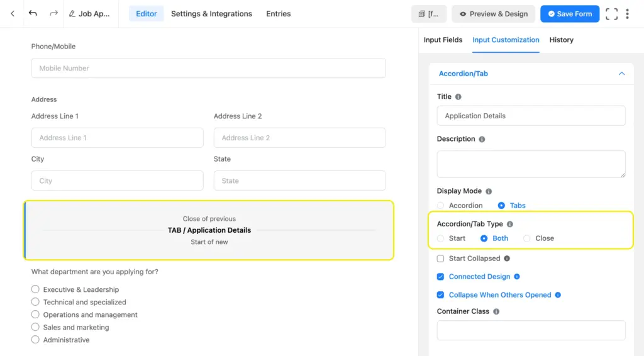
Task: Toggle fullscreen mode icon
Action: (x=611, y=14)
